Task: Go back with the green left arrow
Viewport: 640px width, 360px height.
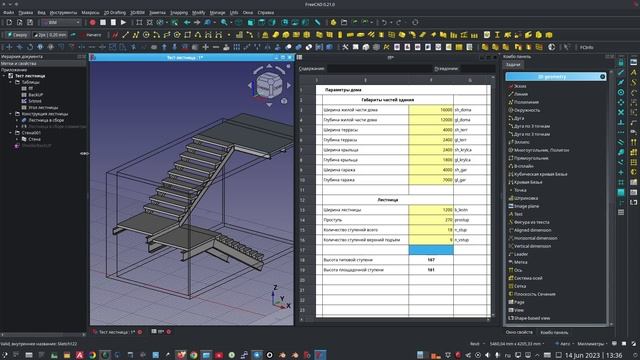Action: coord(187,22)
